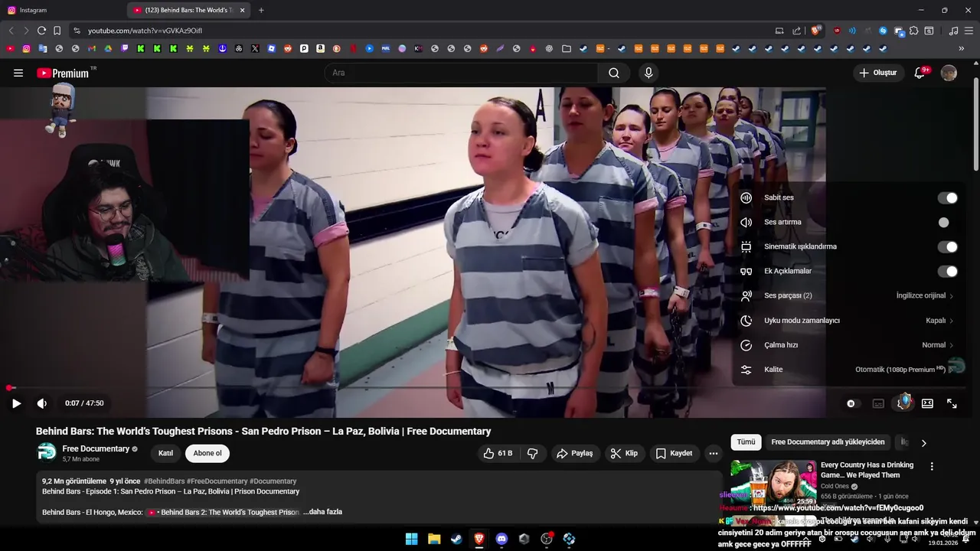Enable the Ses artırma toggle
Viewport: 980px width, 551px height.
947,222
